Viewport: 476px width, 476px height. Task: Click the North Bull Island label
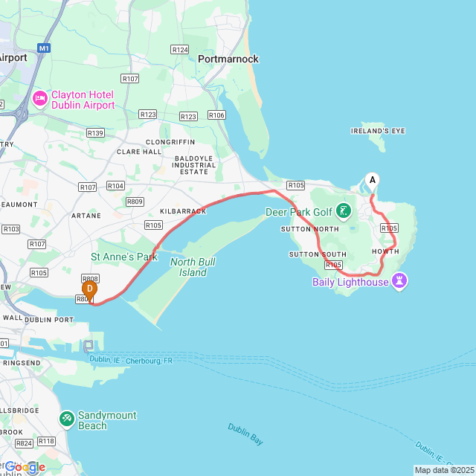pyautogui.click(x=193, y=267)
